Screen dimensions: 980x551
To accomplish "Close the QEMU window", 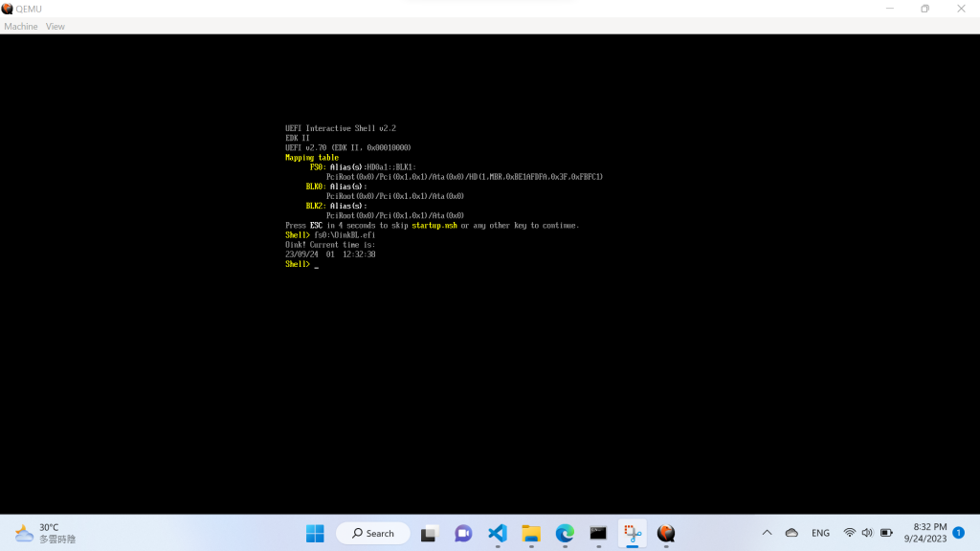I will click(961, 9).
